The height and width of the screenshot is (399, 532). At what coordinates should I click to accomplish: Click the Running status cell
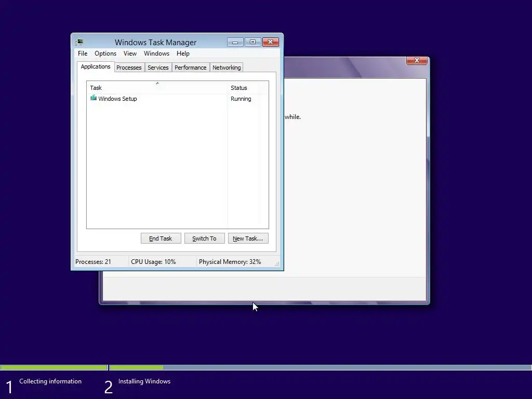pyautogui.click(x=241, y=99)
